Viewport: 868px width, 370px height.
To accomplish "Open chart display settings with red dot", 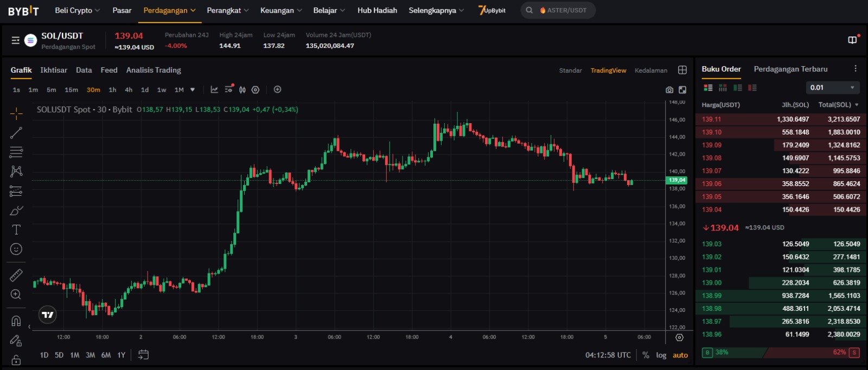I will coord(229,88).
